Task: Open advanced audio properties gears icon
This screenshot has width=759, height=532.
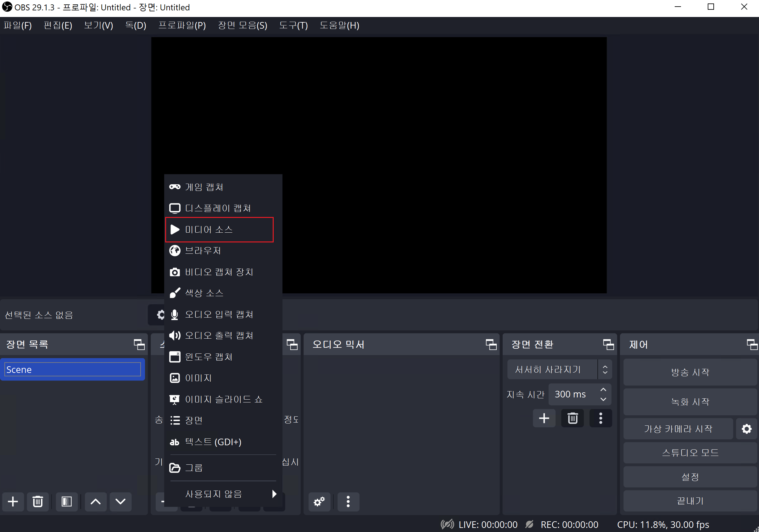Action: point(319,502)
